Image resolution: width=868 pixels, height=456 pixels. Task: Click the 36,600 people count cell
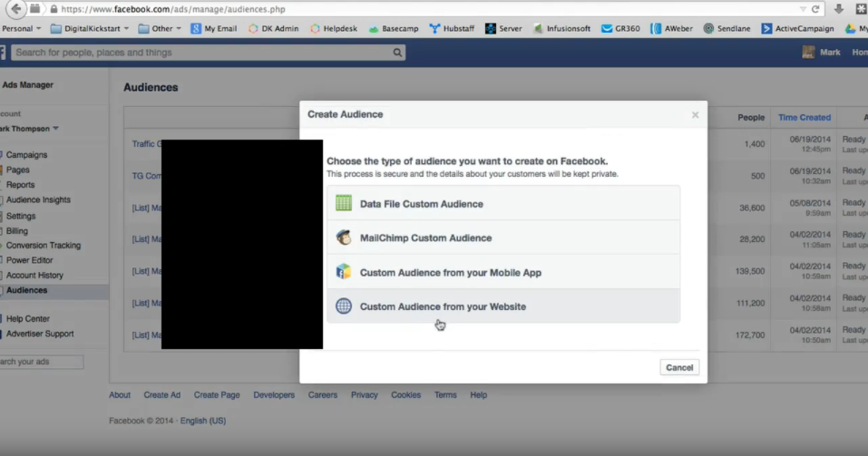point(752,209)
